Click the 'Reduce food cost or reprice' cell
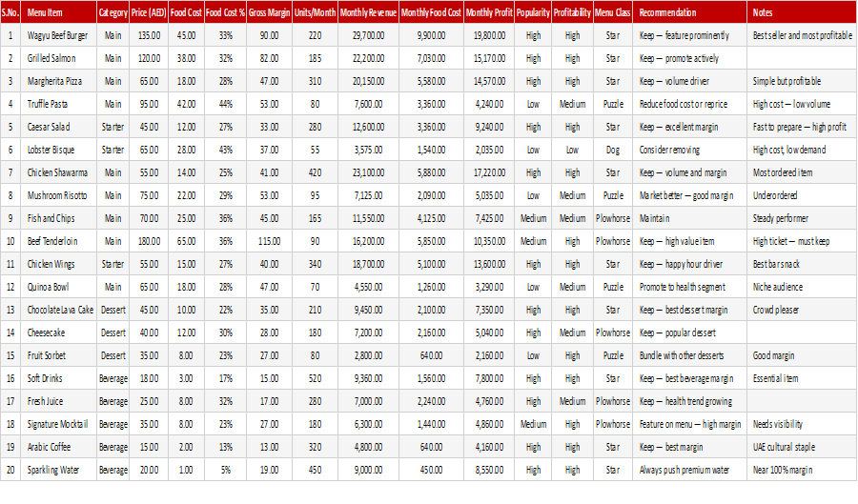 coord(689,104)
